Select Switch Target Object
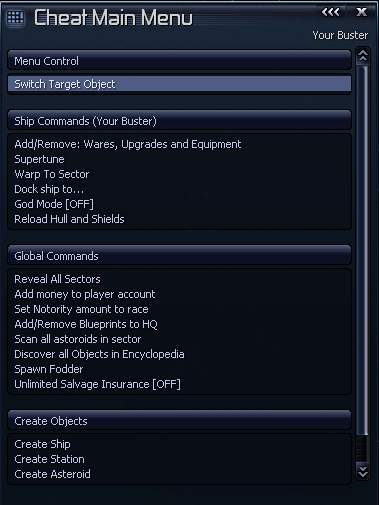379x505 pixels. coord(179,84)
